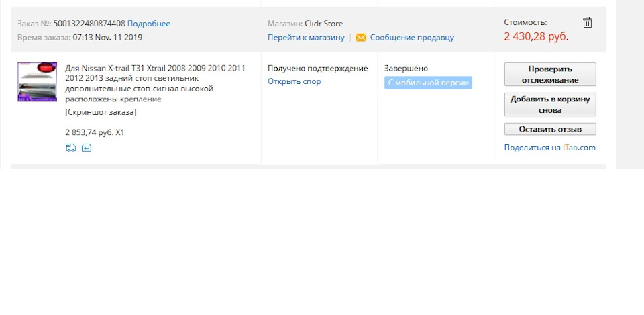
Task: Click store name Clidr Store
Action: [323, 24]
